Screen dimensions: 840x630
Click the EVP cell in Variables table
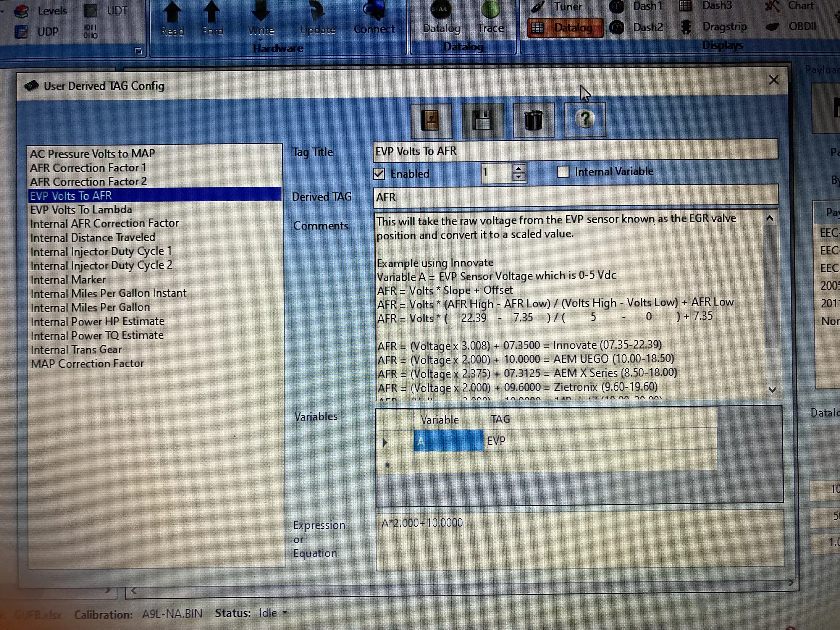click(599, 441)
